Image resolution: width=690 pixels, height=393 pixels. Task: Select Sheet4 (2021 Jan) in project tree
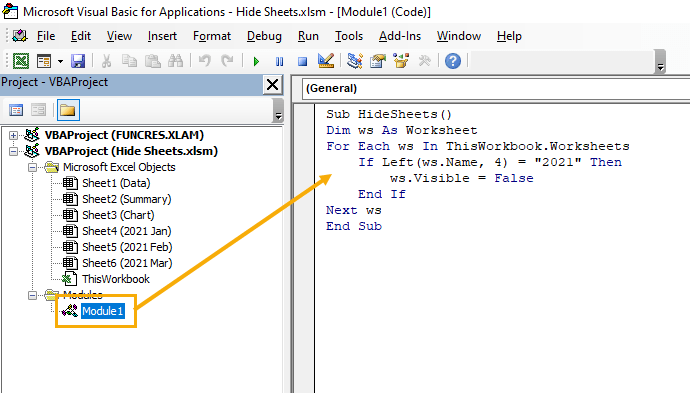[x=127, y=231]
